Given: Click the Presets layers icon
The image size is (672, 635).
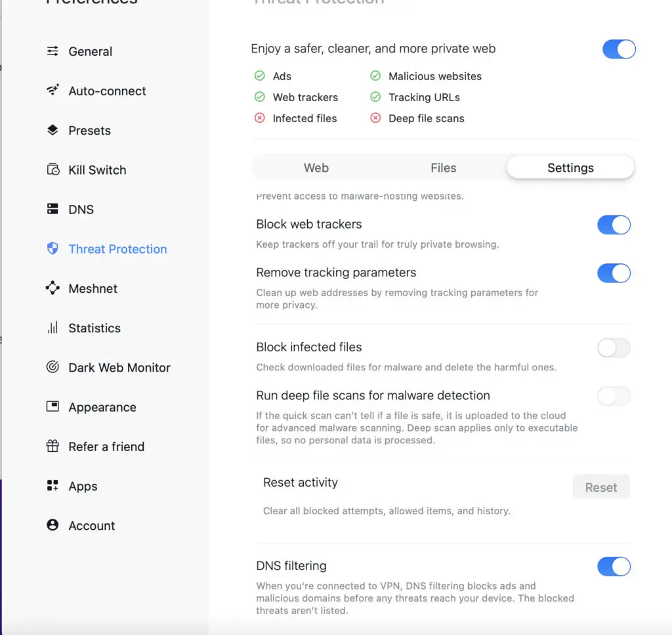Looking at the screenshot, I should (52, 130).
